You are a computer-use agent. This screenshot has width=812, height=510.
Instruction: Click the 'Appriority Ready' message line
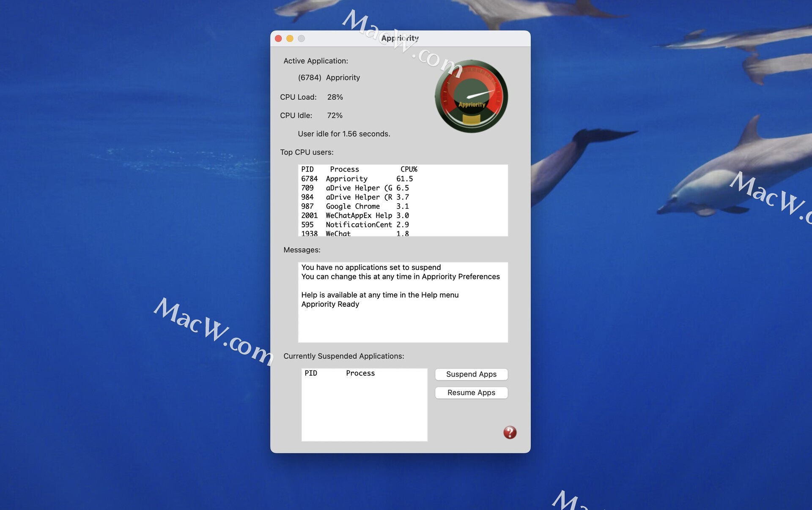tap(330, 304)
